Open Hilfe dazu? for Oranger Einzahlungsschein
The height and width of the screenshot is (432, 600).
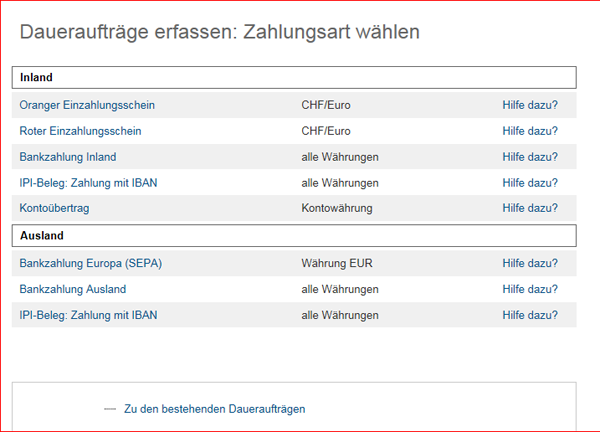tap(530, 105)
